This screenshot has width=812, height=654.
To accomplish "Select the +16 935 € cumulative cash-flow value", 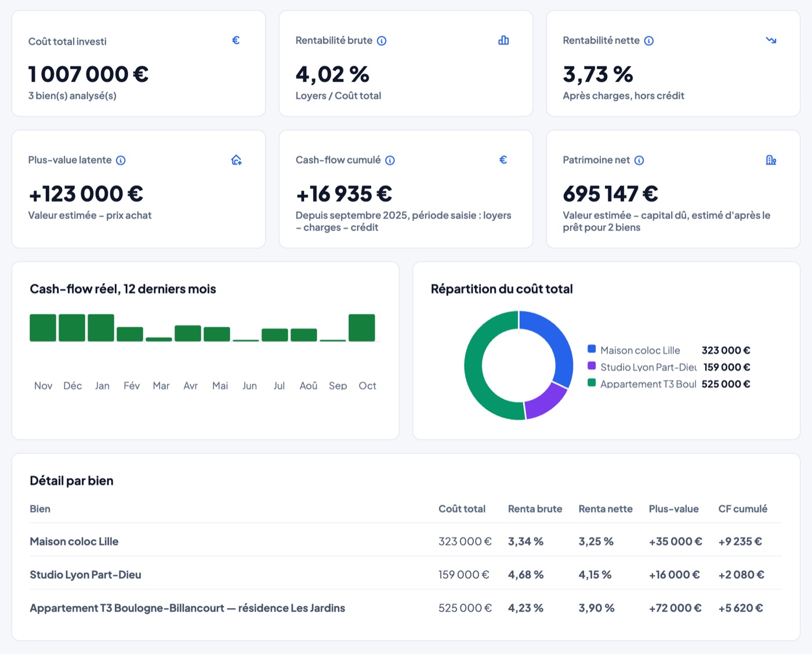I will (x=344, y=194).
